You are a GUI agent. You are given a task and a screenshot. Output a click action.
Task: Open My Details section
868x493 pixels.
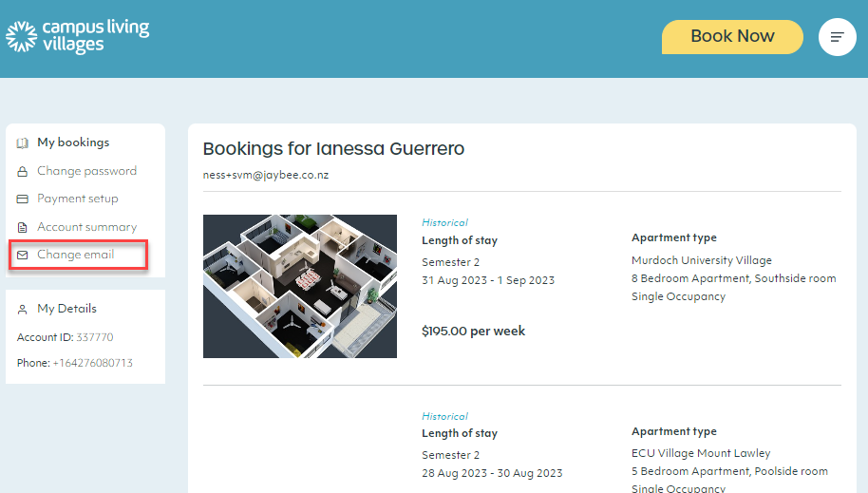point(67,309)
